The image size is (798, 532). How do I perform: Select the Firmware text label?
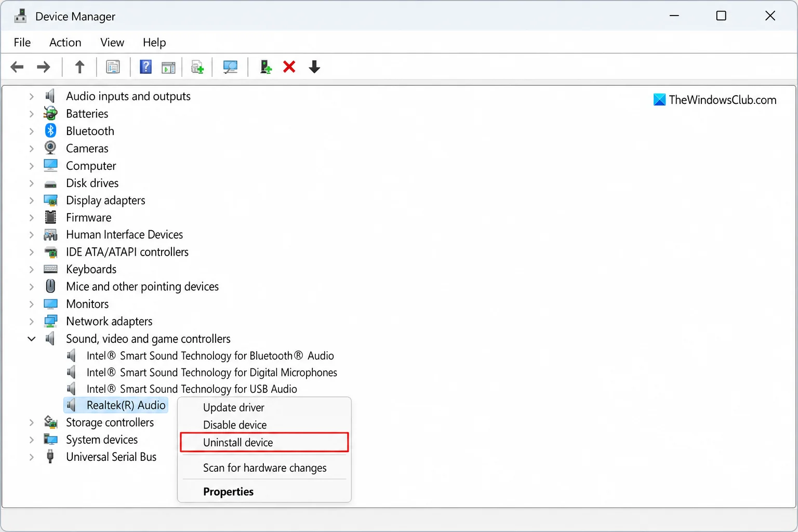coord(89,217)
